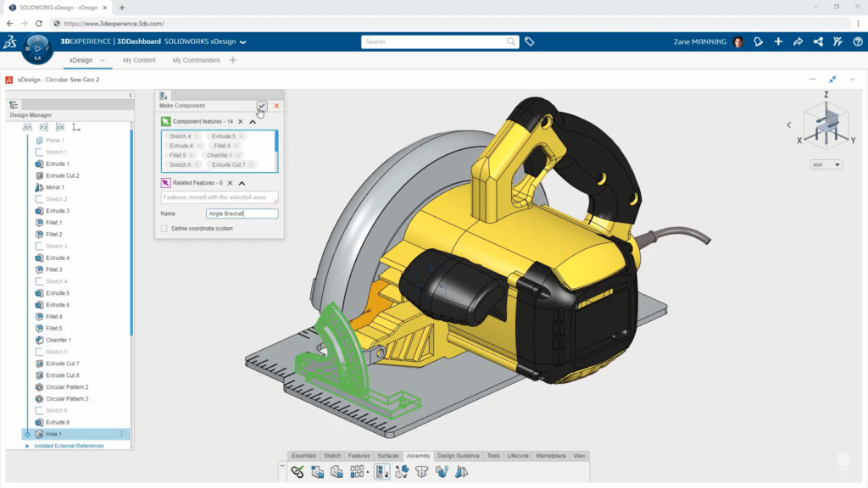The width and height of the screenshot is (868, 488).
Task: Click the Name input field
Action: [242, 213]
